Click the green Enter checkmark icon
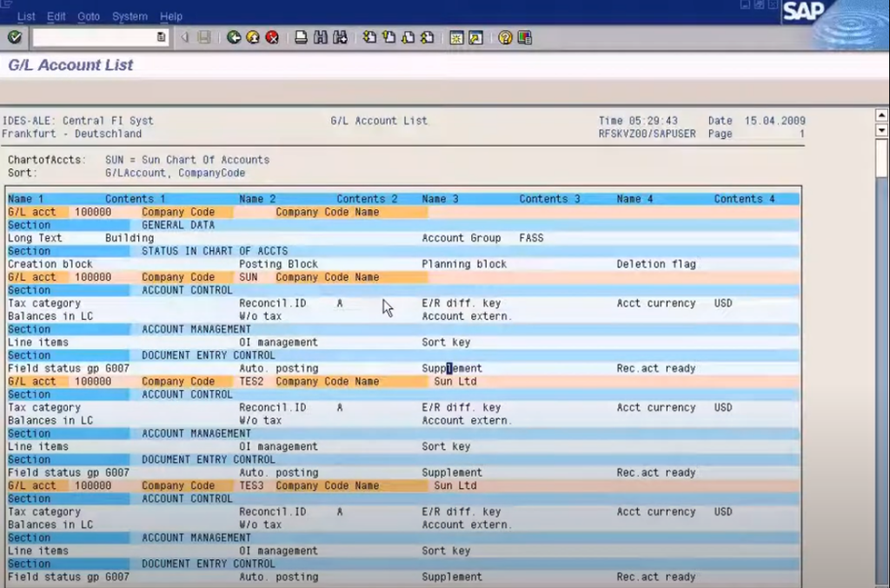This screenshot has width=890, height=588. point(15,37)
